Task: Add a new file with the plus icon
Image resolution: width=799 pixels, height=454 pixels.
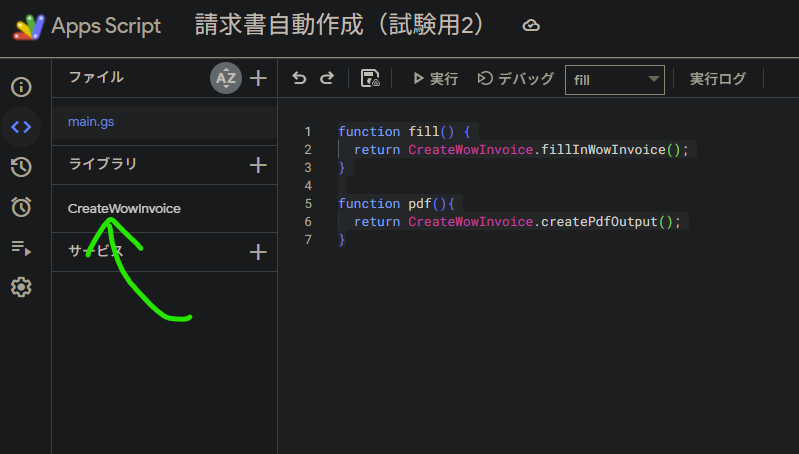Action: coord(258,78)
